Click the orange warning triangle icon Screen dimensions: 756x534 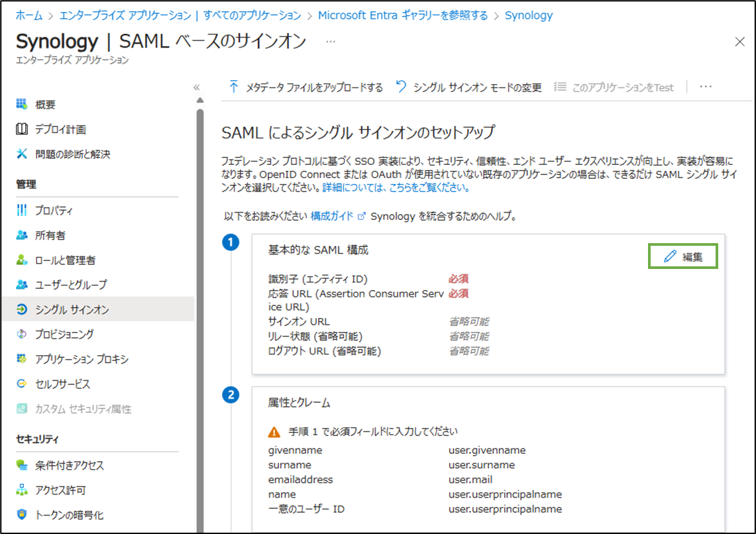point(274,432)
